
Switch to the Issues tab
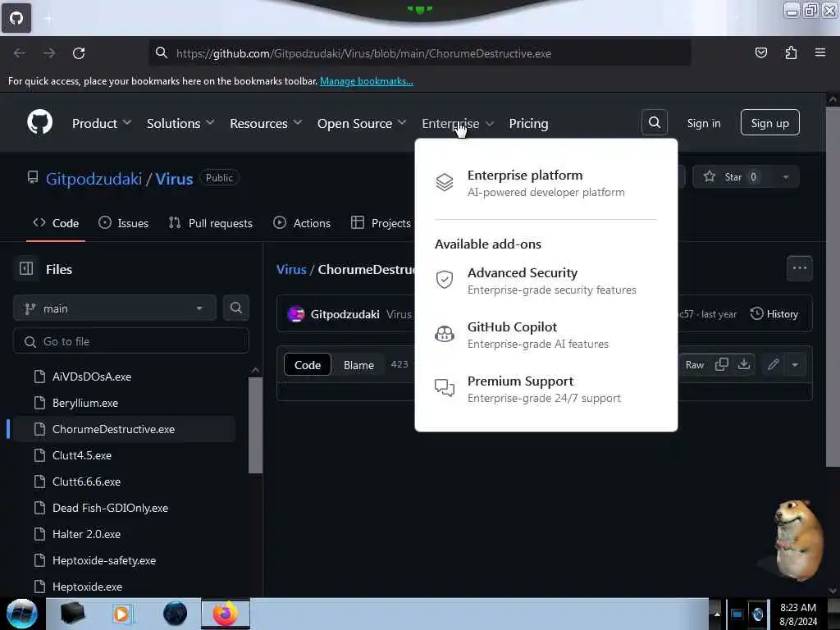coord(123,223)
